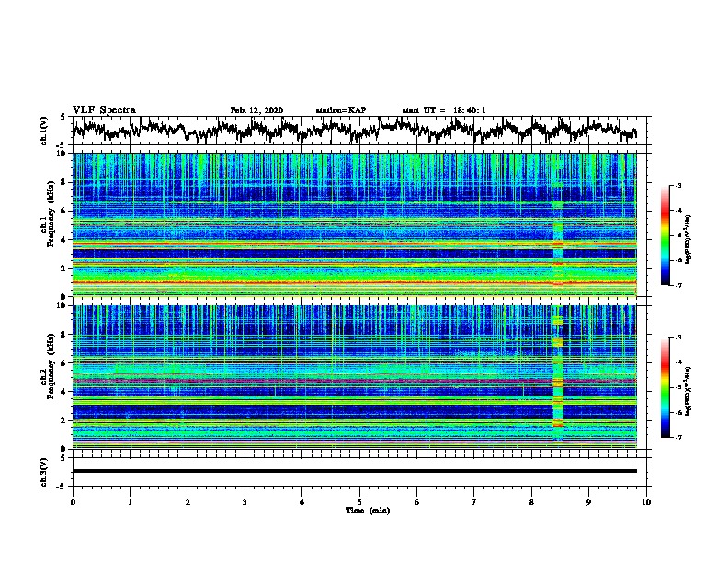This screenshot has width=728, height=563.
Task: Click the "VLF Spectra" plot title
Action: tap(104, 109)
